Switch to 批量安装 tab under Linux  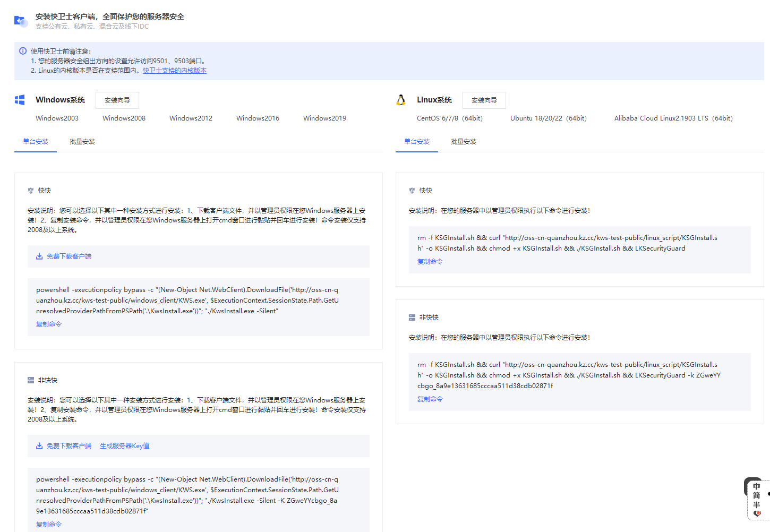[464, 142]
